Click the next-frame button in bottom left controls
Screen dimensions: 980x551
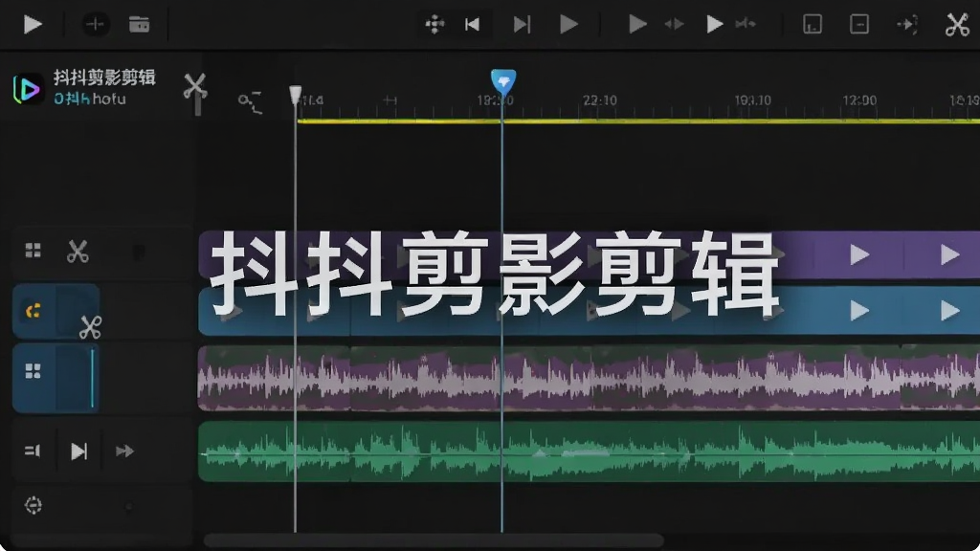pyautogui.click(x=78, y=452)
